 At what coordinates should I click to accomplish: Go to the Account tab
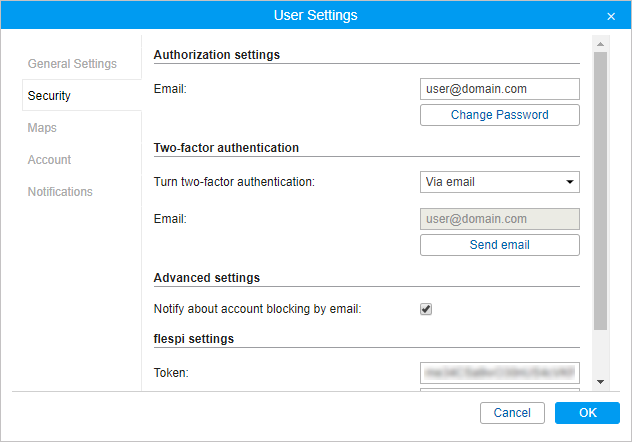[49, 160]
